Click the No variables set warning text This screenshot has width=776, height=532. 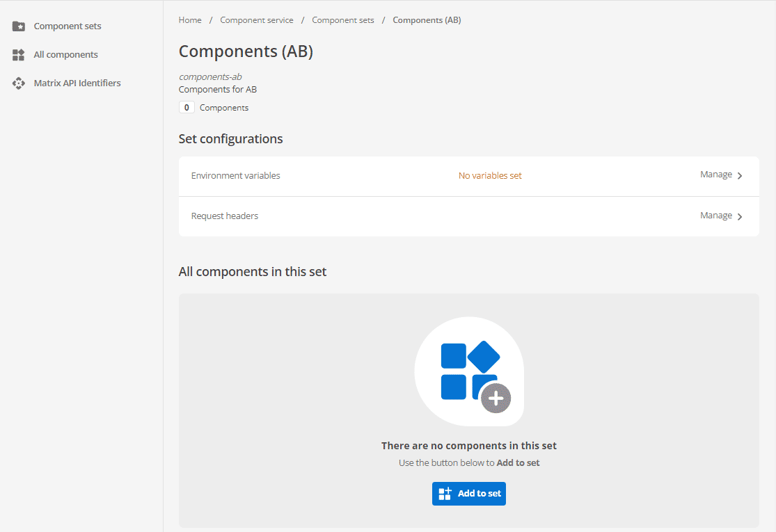490,175
